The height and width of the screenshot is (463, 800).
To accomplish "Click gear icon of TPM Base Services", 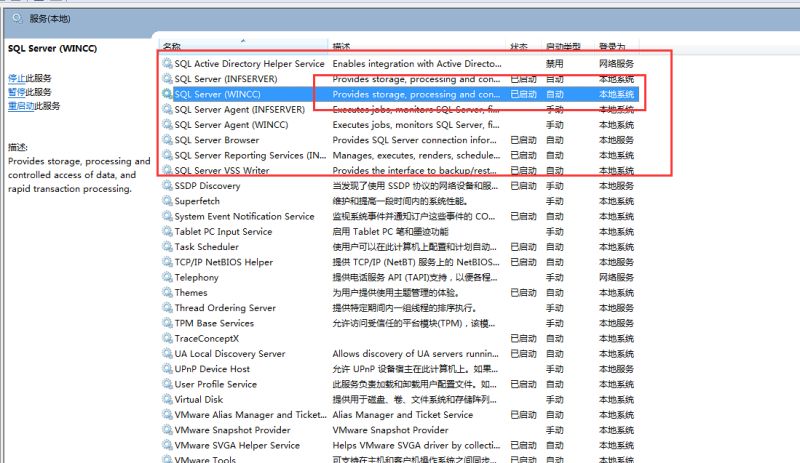I will pos(167,323).
